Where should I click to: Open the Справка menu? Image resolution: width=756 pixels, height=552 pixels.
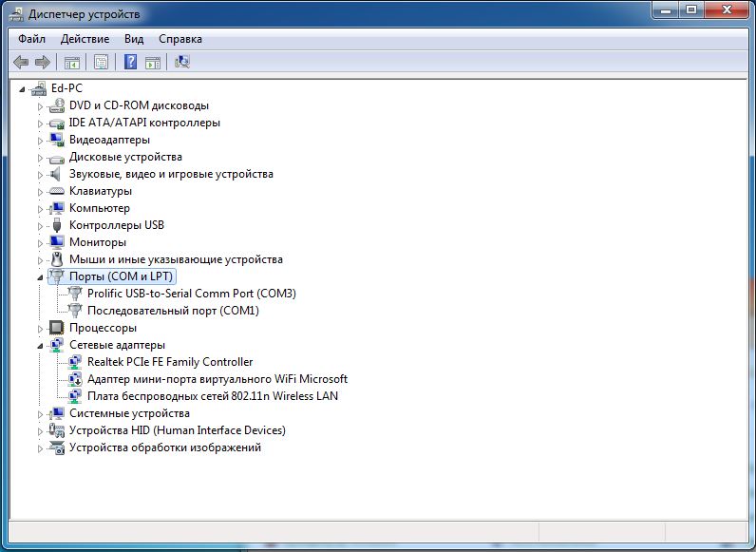pos(180,39)
